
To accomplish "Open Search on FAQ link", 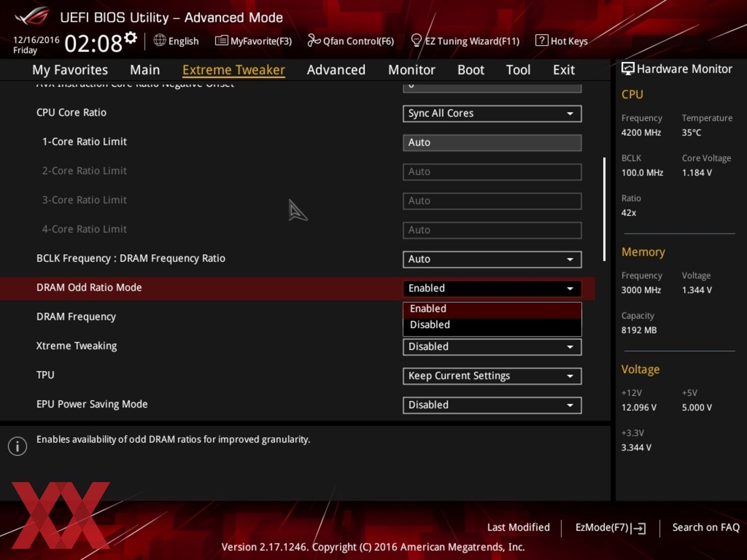I will click(706, 527).
